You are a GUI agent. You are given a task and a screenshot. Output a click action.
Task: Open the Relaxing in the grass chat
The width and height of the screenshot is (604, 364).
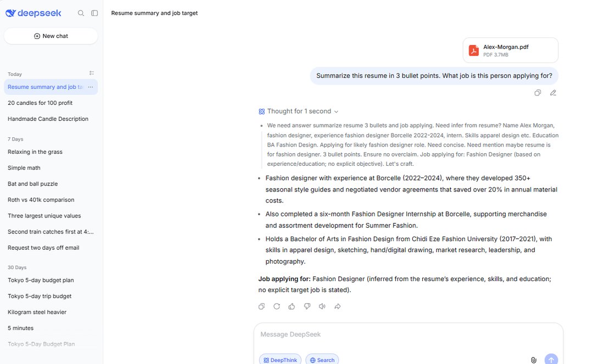pos(51,152)
